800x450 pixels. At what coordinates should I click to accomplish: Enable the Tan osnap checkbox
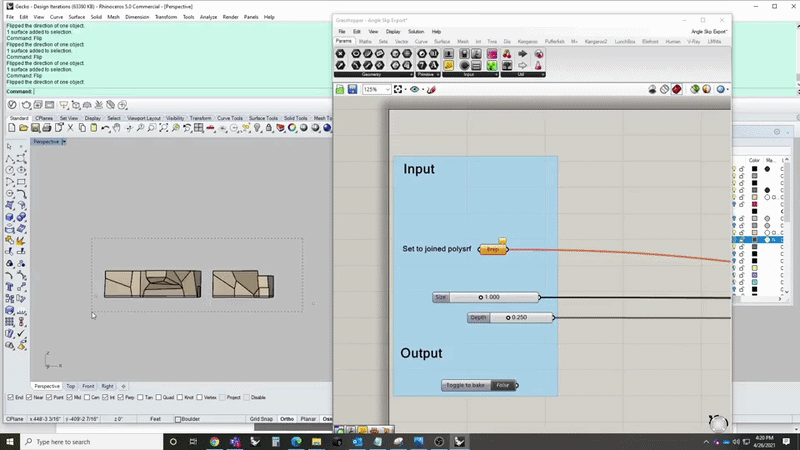(x=140, y=397)
